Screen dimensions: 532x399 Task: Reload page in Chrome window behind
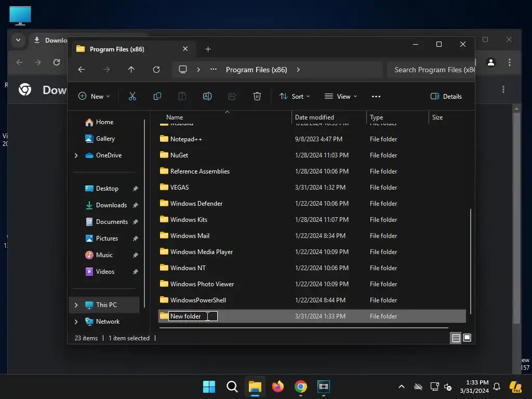pos(56,62)
